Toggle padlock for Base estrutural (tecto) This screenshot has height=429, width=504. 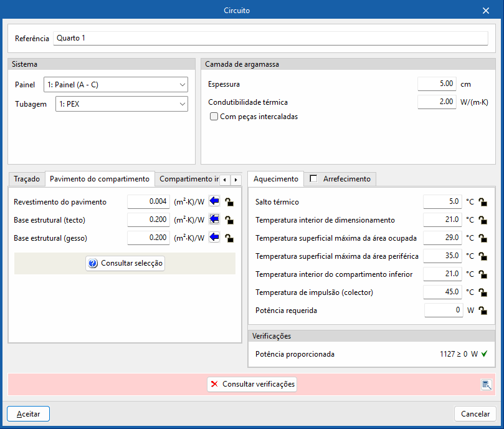point(229,220)
